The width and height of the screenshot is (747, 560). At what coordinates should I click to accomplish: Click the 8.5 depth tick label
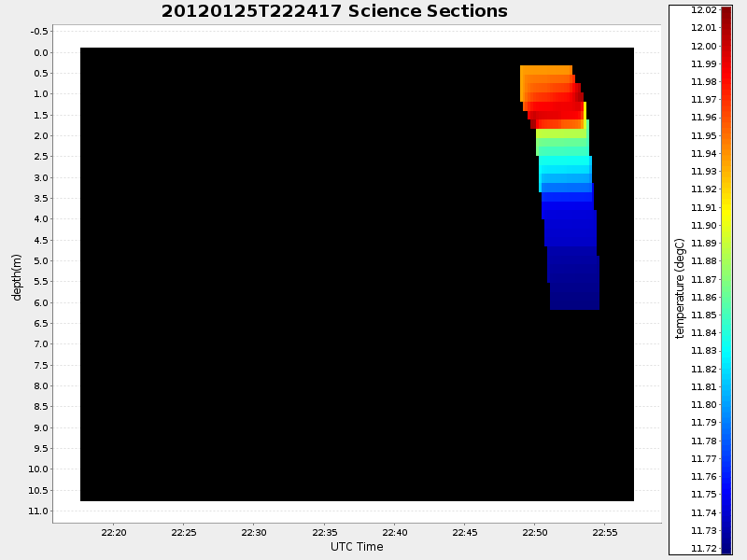pos(41,406)
